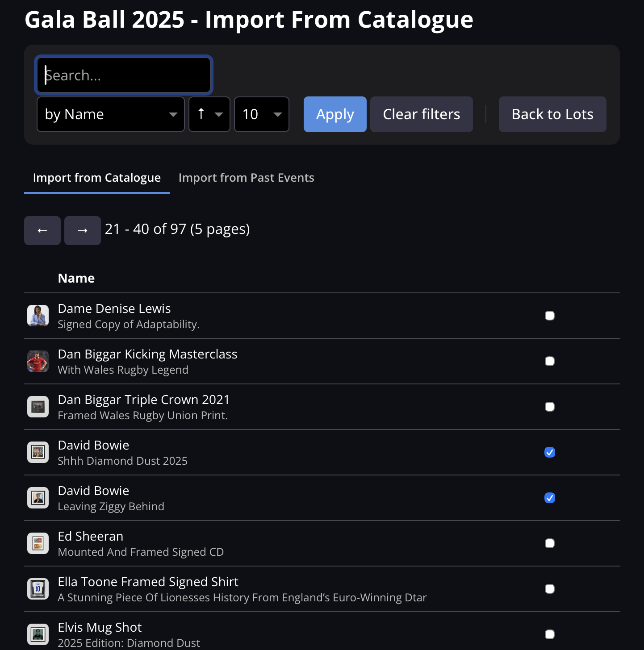Screen dimensions: 644x650
Task: Open the page size 10 dropdown
Action: [262, 114]
